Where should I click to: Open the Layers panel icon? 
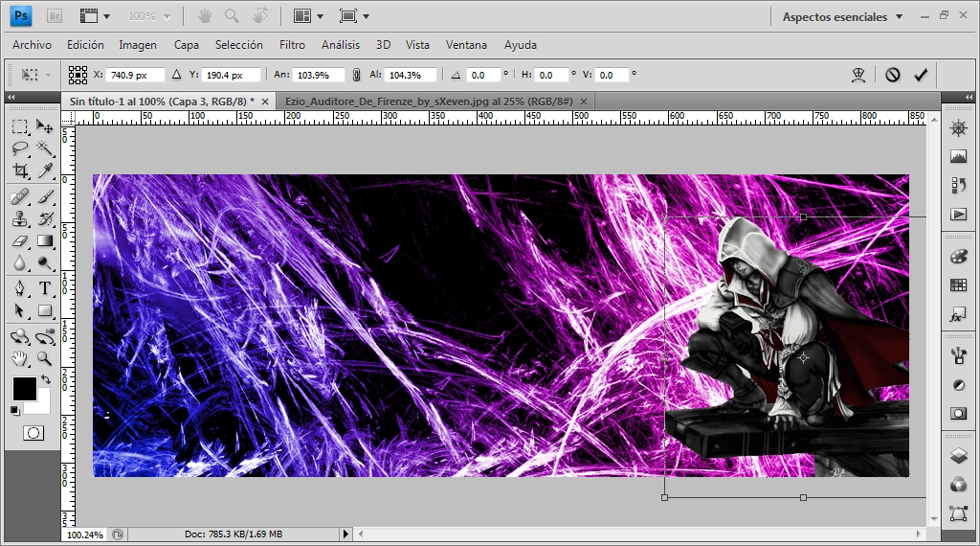click(958, 455)
